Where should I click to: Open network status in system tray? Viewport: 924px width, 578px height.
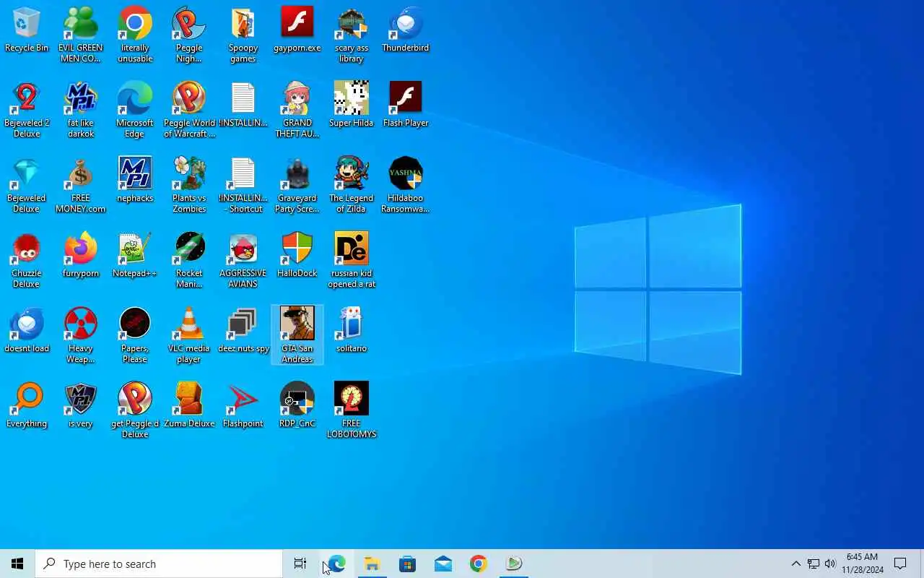(813, 564)
